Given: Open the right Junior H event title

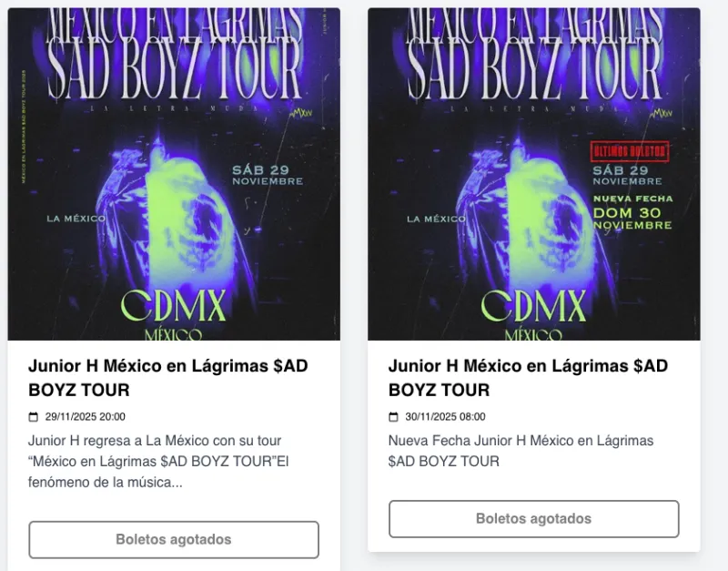Looking at the screenshot, I should click(529, 378).
